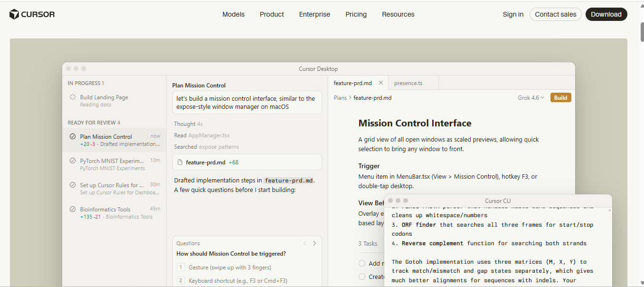Click the check icon beside PyTorch MNIST Experiments
Screen dimensions: 644x287
[73, 161]
